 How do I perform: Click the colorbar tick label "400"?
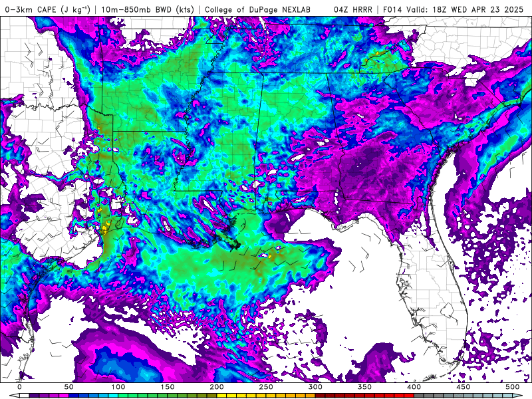pyautogui.click(x=414, y=387)
